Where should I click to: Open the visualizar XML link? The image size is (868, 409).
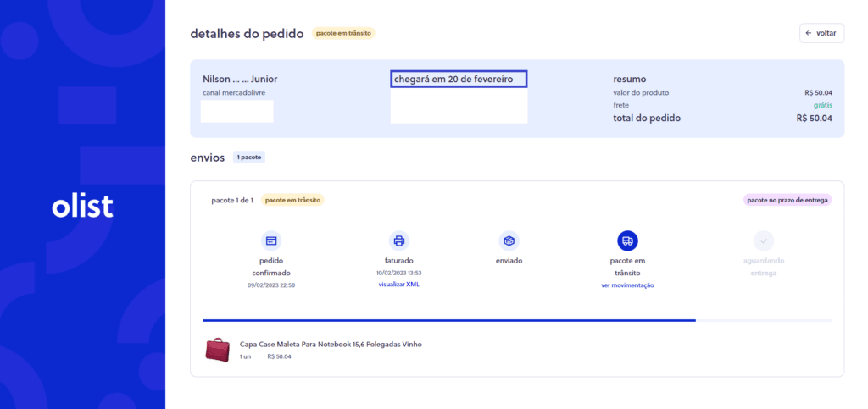(399, 284)
